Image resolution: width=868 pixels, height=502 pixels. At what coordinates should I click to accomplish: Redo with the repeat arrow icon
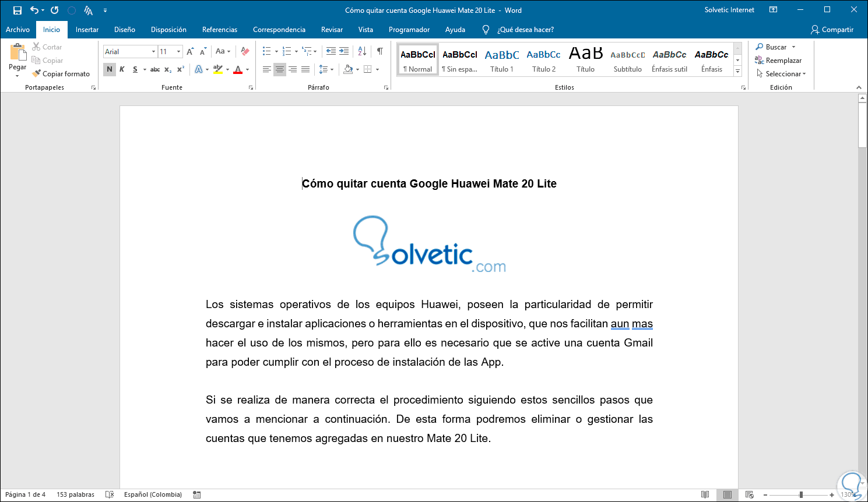[x=54, y=10]
